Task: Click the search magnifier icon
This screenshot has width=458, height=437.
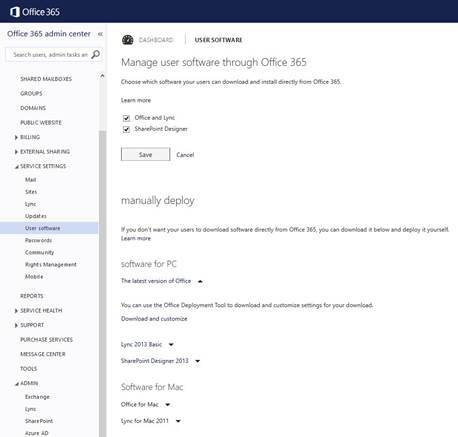Action: point(96,54)
